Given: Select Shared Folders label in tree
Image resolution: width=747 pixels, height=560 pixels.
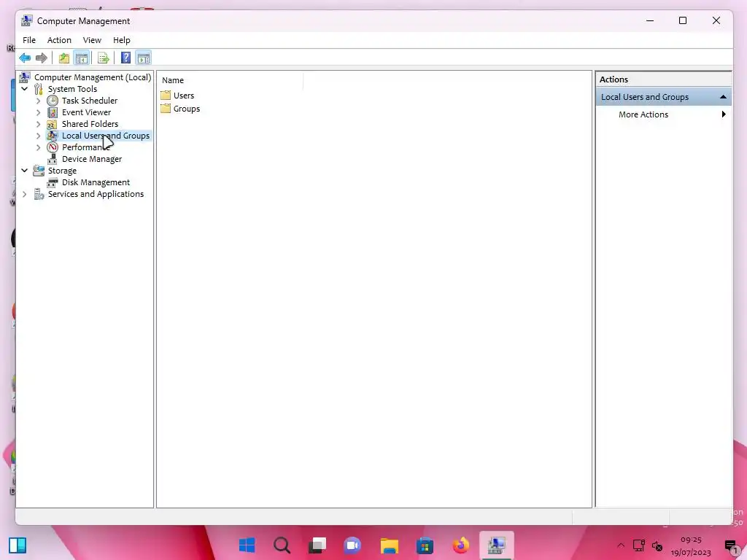Looking at the screenshot, I should pos(90,124).
